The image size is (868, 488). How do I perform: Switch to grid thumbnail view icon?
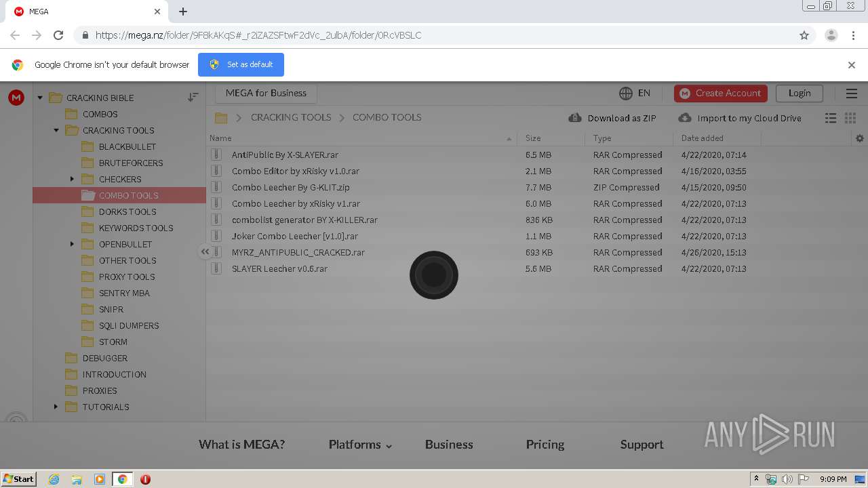click(x=850, y=118)
